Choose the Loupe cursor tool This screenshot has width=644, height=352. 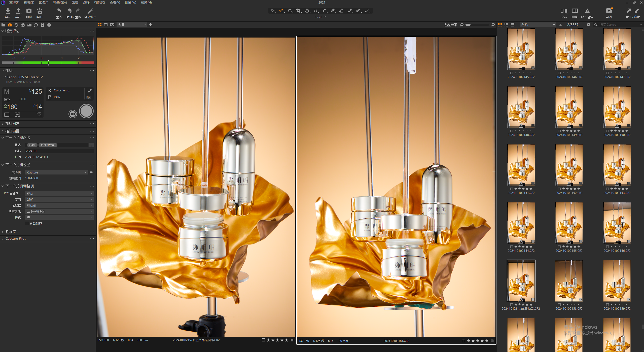click(x=290, y=11)
